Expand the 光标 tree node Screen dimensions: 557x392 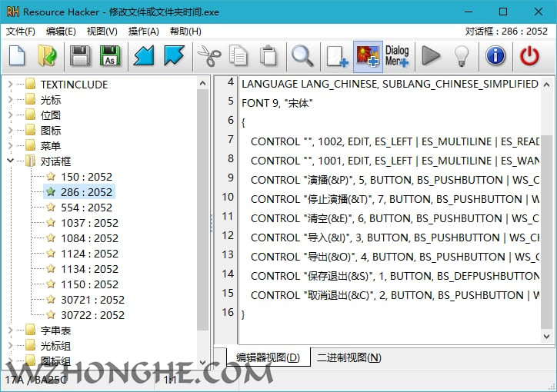tap(10, 100)
